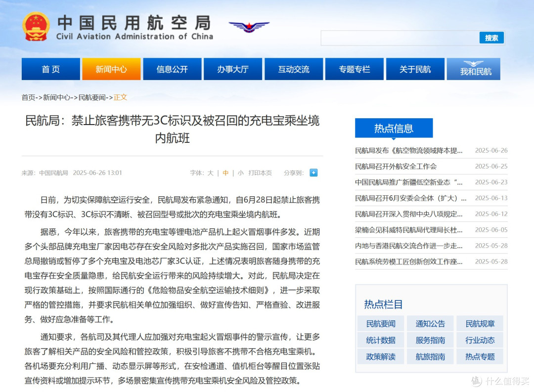The width and height of the screenshot is (534, 392).
Task: Open news 民航局召开外航安全工作会
Action: [396, 167]
